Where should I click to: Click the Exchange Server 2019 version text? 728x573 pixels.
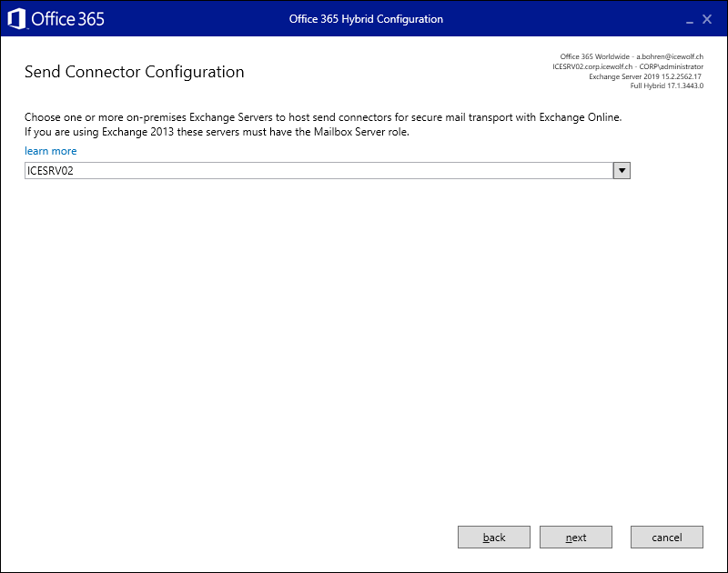point(645,76)
